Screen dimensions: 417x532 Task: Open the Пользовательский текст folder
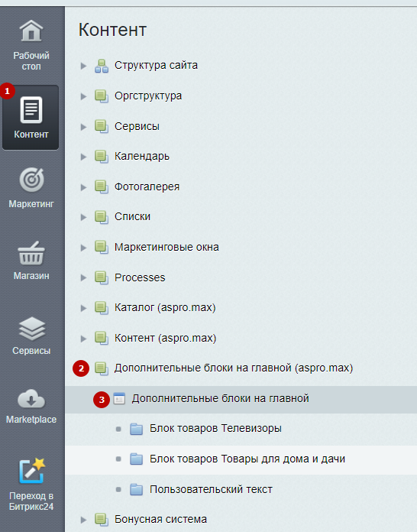(x=211, y=490)
